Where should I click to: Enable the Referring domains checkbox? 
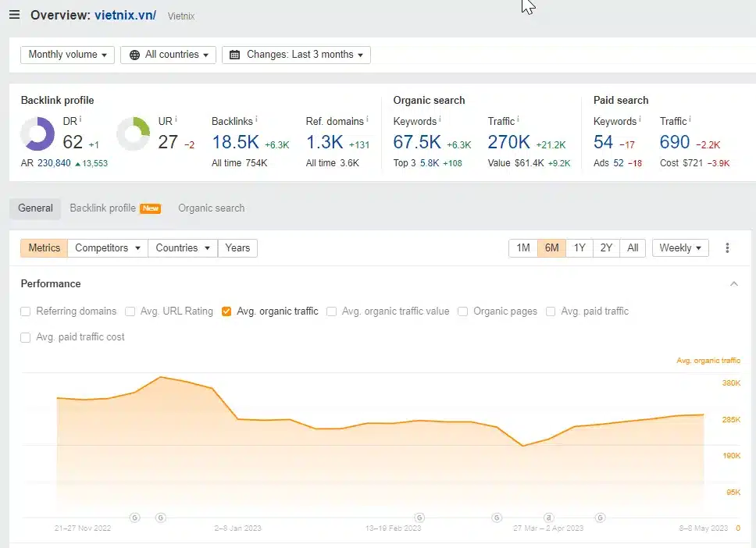pos(26,311)
